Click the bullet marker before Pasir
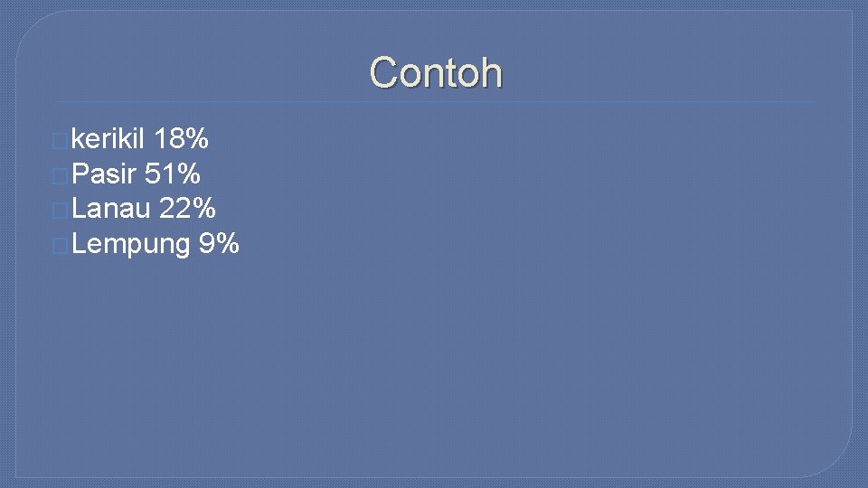Image resolution: width=868 pixels, height=488 pixels. [60, 175]
